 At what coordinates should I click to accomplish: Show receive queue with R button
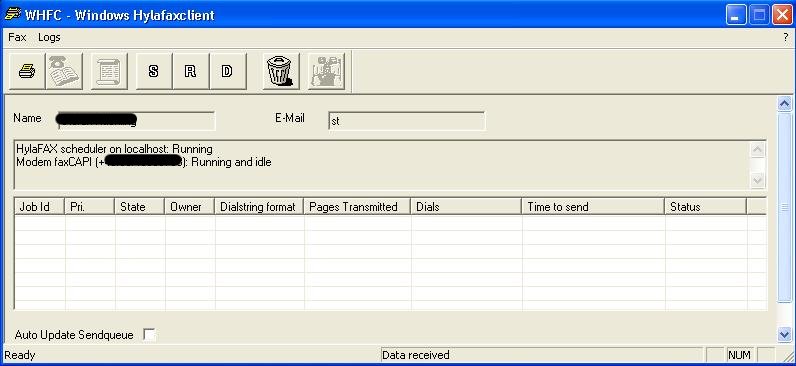coord(190,72)
